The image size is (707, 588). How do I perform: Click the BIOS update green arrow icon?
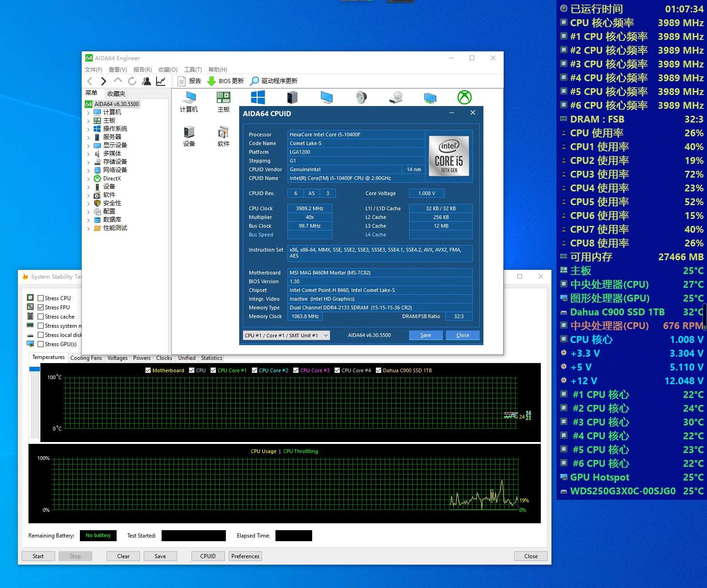point(212,81)
